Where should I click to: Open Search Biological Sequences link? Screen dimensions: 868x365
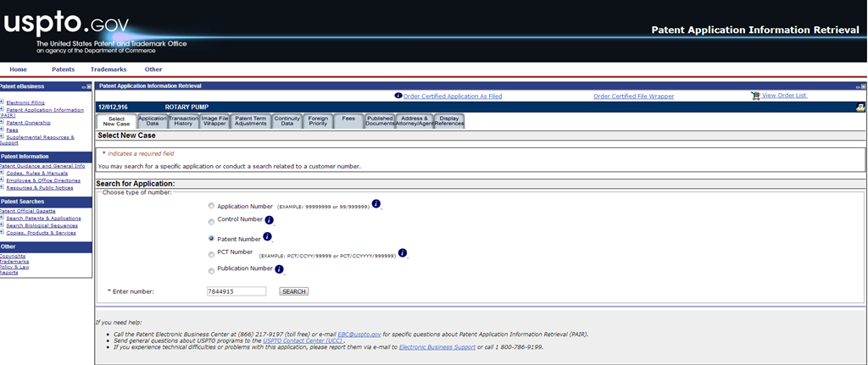42,225
